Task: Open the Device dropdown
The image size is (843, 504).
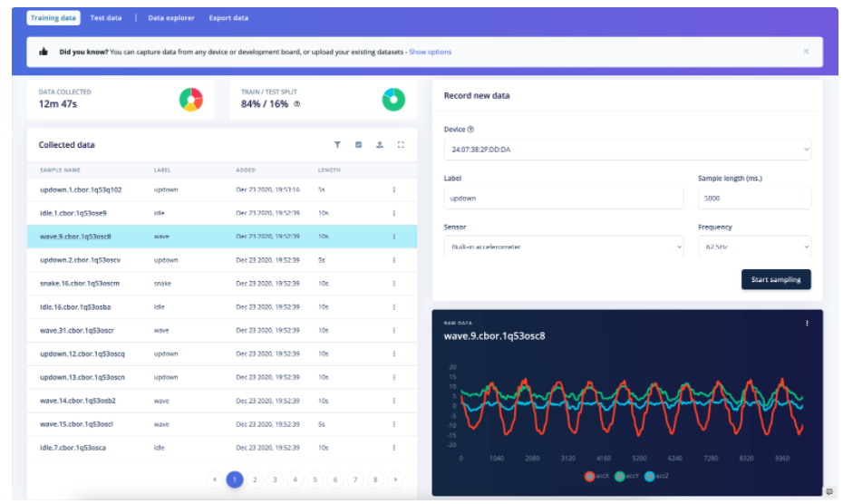Action: pos(627,149)
